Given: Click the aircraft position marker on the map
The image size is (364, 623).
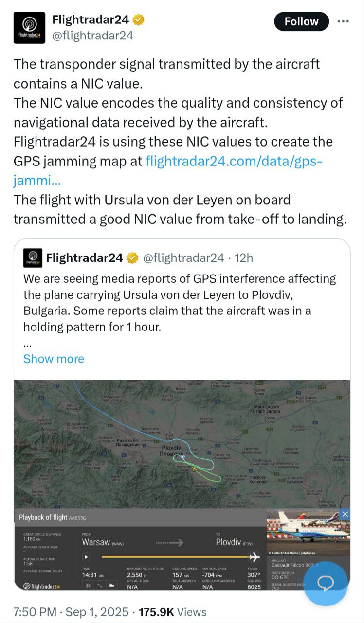Looking at the screenshot, I should pos(194,469).
